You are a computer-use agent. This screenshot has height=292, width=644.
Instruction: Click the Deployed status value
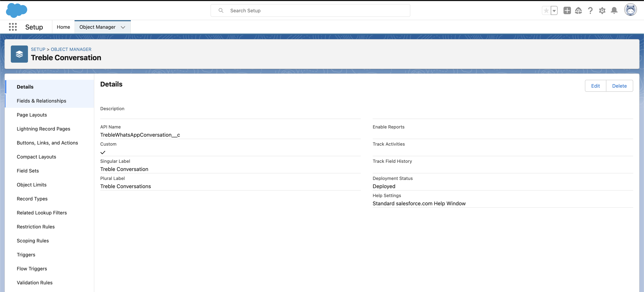[384, 186]
